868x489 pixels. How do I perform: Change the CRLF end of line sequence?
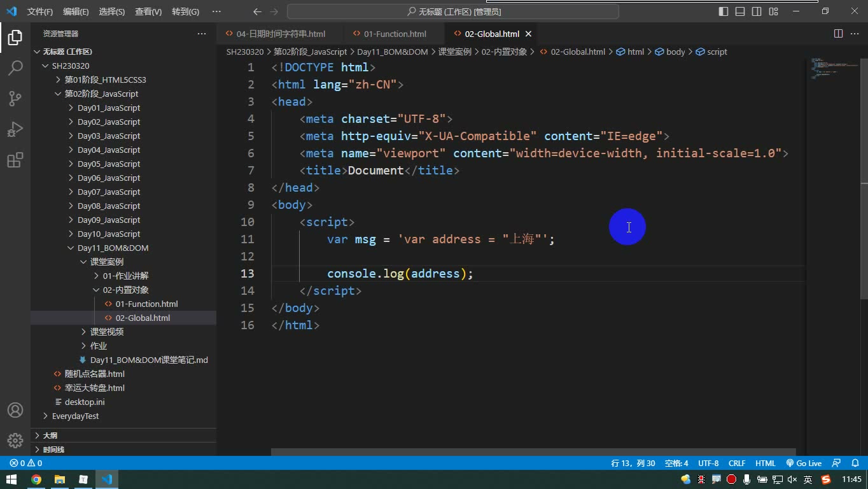tap(737, 464)
